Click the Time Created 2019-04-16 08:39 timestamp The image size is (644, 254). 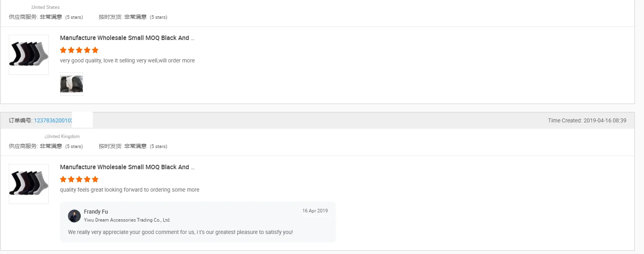pyautogui.click(x=587, y=120)
